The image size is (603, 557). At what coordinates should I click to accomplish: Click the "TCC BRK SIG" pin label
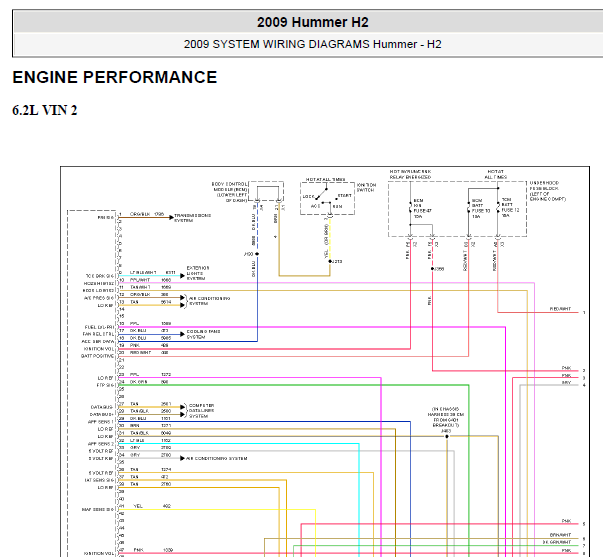pyautogui.click(x=100, y=276)
